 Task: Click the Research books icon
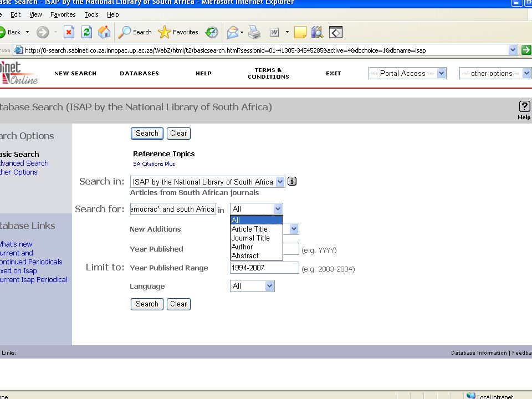coord(317,32)
